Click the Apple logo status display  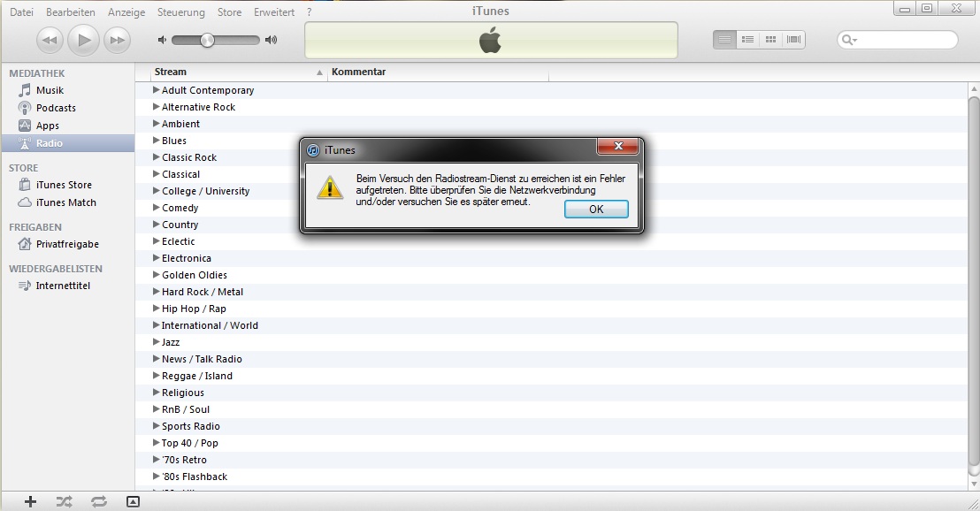(x=491, y=41)
